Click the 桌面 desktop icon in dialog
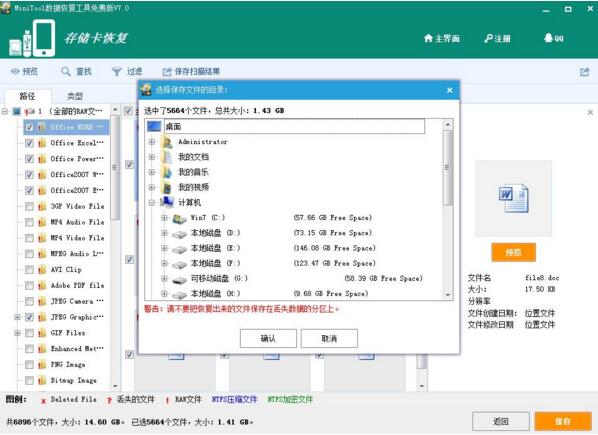Viewport: 598px width, 435px height. point(154,126)
